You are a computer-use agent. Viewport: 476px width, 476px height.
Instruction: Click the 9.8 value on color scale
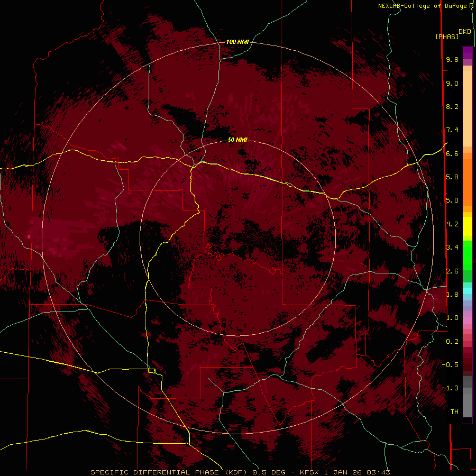[x=452, y=59]
